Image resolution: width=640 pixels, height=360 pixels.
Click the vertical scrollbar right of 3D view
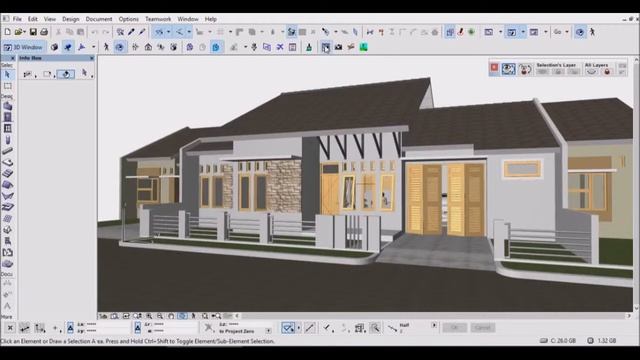pos(636,184)
